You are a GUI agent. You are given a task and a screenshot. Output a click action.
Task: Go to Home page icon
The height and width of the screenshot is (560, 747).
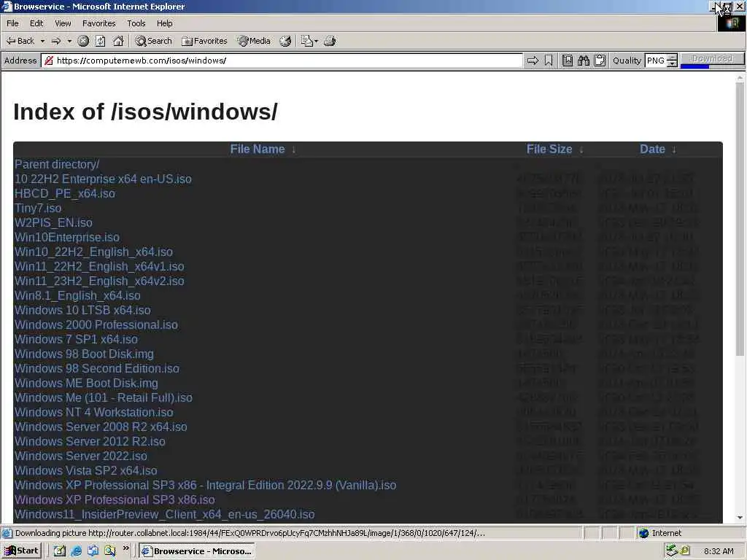click(x=118, y=41)
